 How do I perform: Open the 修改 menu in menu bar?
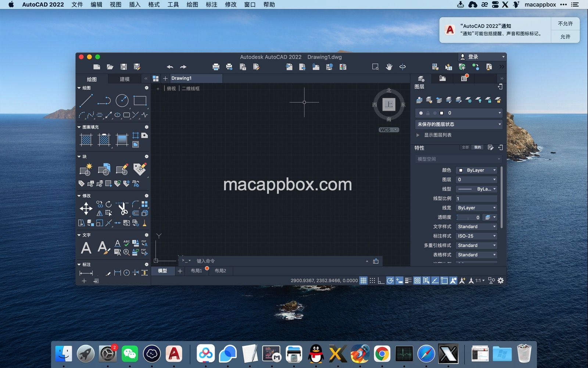click(x=231, y=4)
